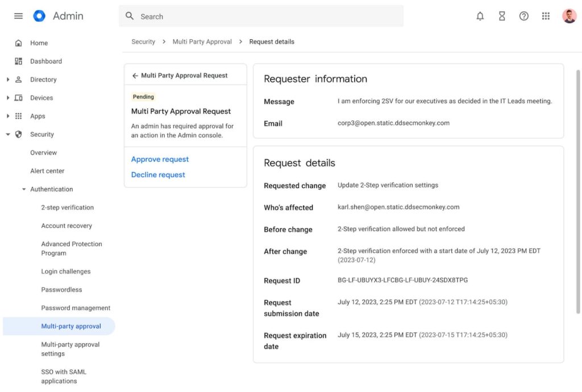Expand the Apps section arrow

(x=8, y=116)
